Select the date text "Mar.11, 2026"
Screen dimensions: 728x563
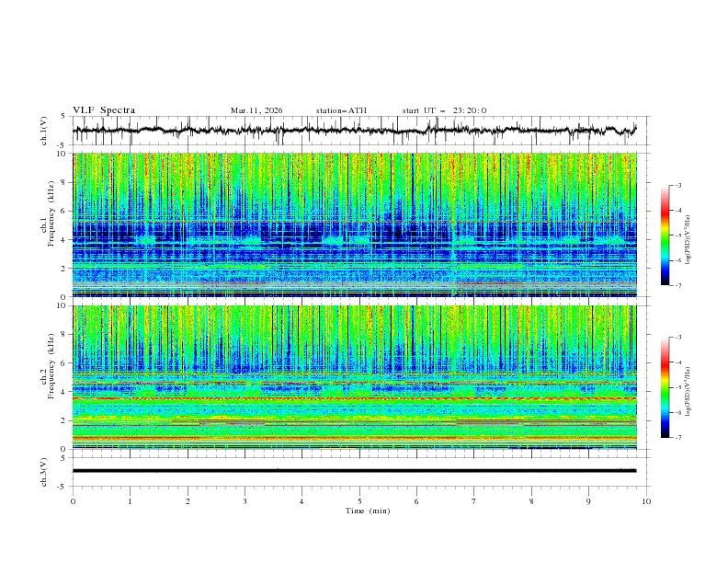click(256, 110)
